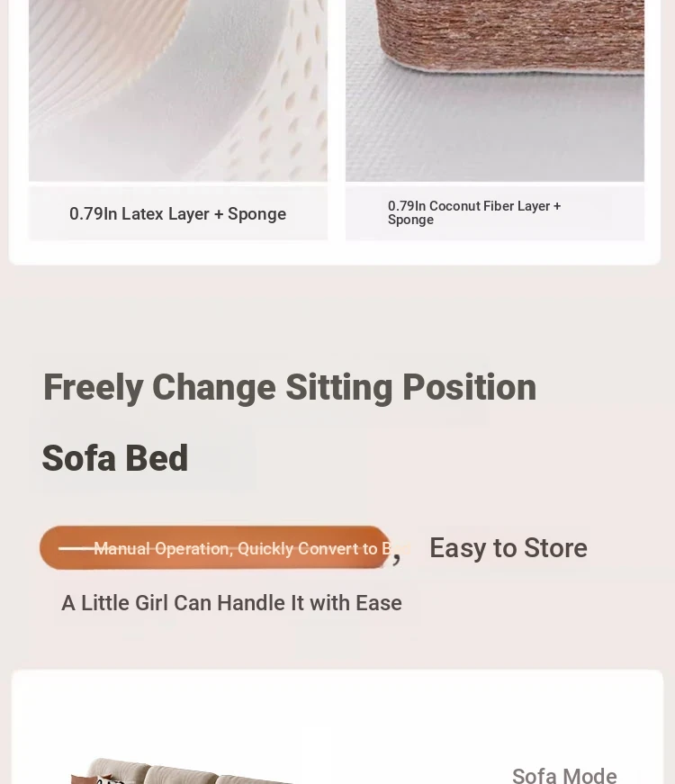675x784 pixels.
Task: Click the gray sponge surface under the coconut fiber
Action: tap(494, 130)
